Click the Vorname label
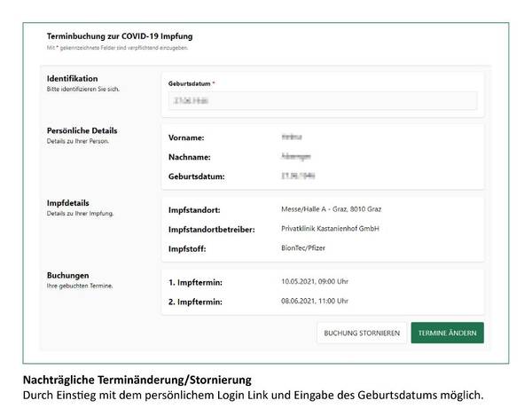The image size is (532, 416). [x=186, y=137]
